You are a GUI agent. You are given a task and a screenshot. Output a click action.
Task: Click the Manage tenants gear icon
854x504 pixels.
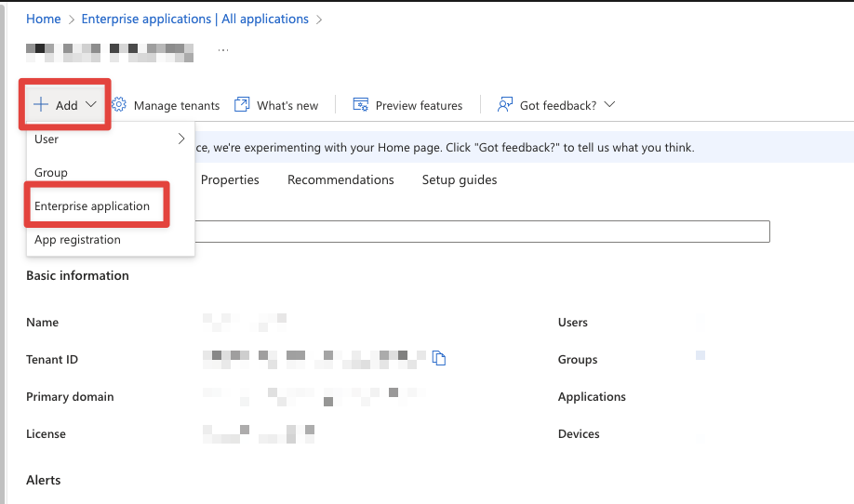tap(119, 105)
